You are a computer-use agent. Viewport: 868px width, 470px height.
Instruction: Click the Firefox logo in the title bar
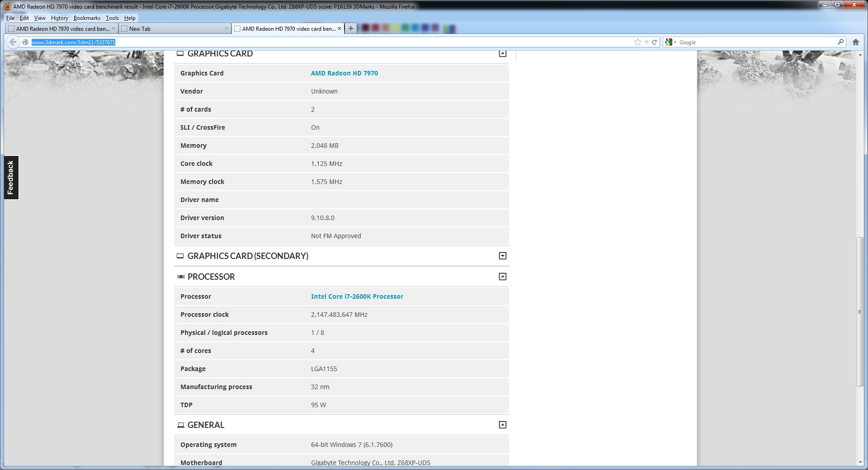tap(7, 6)
